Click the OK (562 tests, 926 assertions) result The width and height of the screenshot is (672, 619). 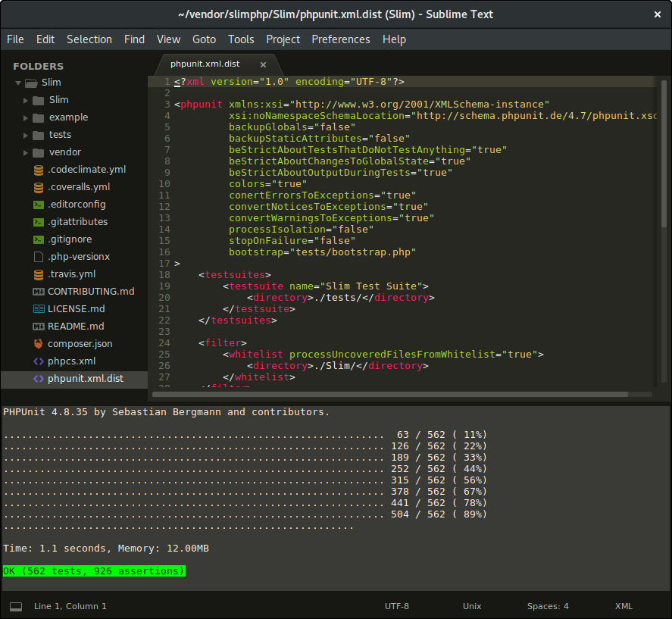click(94, 571)
